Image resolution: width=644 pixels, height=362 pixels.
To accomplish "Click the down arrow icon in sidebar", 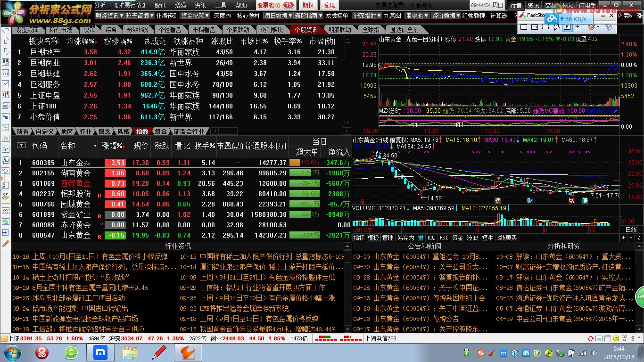I will (x=5, y=51).
